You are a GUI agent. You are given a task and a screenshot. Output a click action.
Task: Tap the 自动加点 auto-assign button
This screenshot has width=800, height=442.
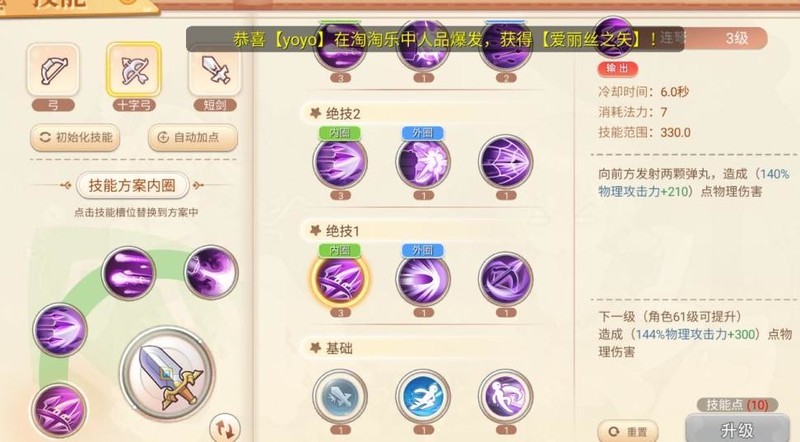coord(192,137)
